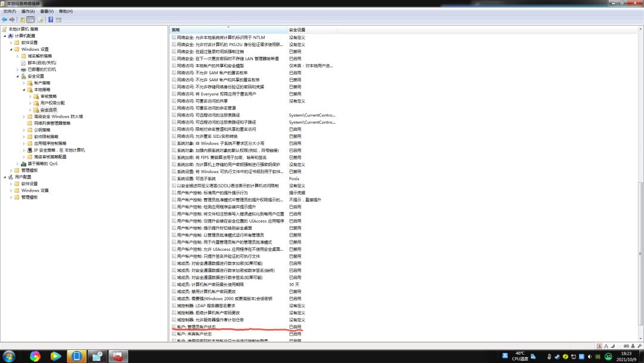Viewport: 644px width, 363px height.
Task: Sort by the 策略 column header
Action: tap(228, 30)
